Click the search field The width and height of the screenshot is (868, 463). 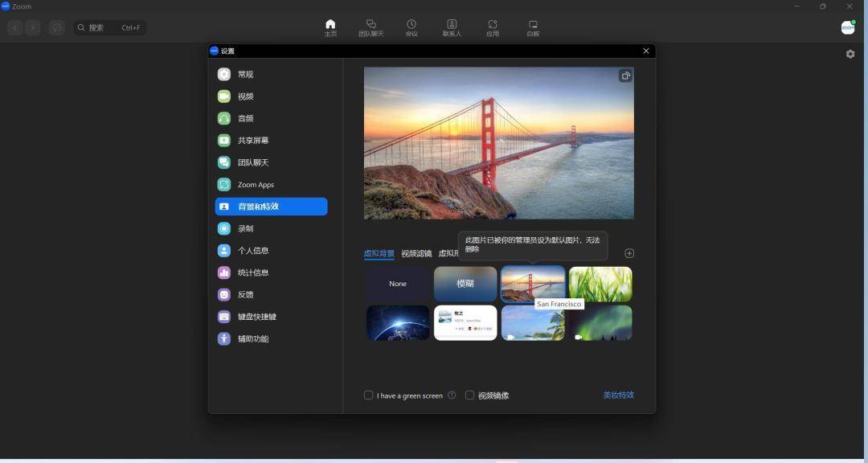coord(108,27)
